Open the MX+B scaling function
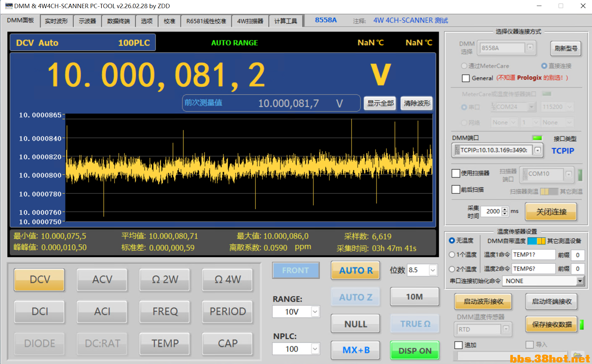 tap(356, 350)
